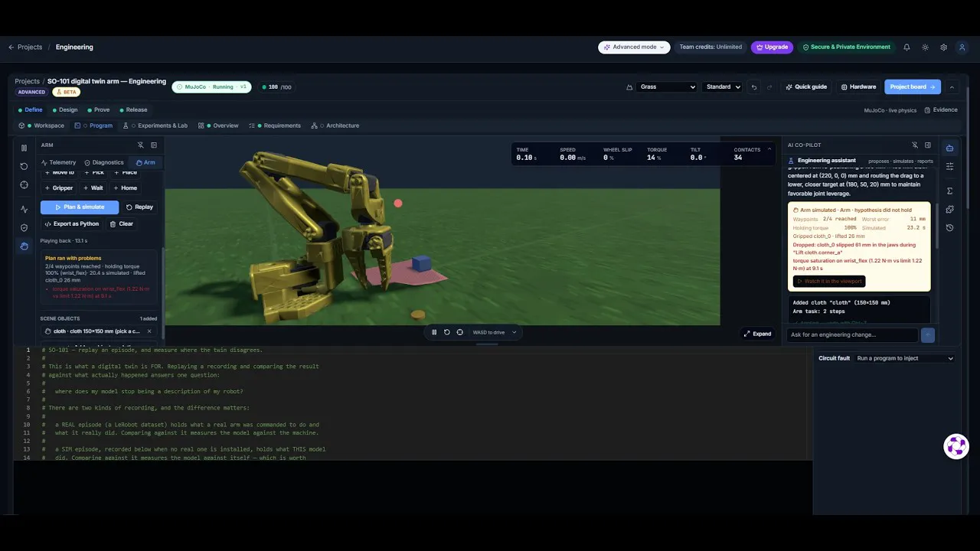Open the user profile avatar
The width and height of the screenshot is (980, 551).
pos(962,47)
